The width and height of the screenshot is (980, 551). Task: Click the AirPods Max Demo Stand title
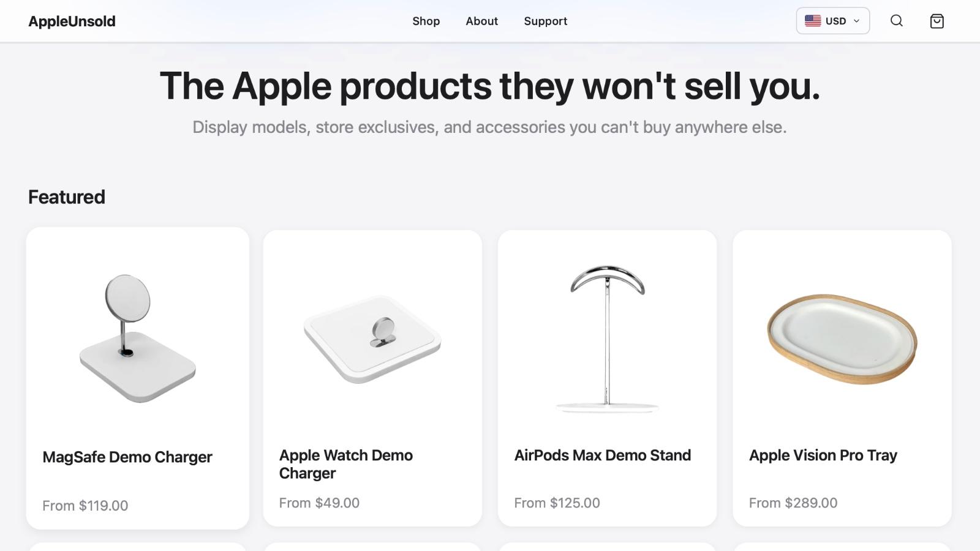[603, 455]
